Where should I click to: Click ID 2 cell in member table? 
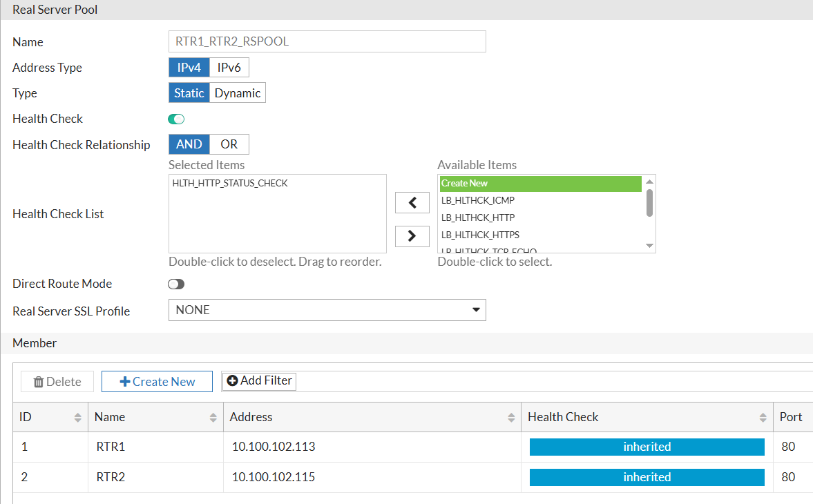click(x=50, y=477)
